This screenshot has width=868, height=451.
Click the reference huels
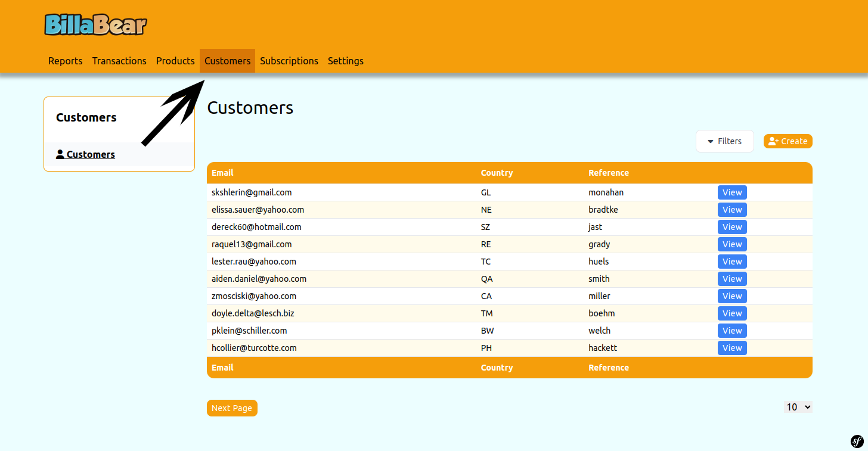point(599,262)
